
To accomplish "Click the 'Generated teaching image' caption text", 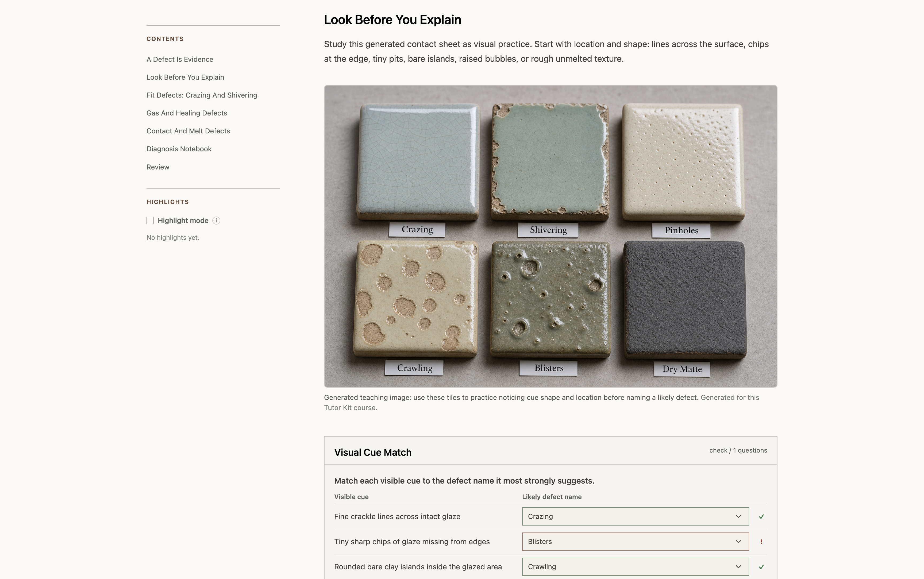I will coord(541,403).
